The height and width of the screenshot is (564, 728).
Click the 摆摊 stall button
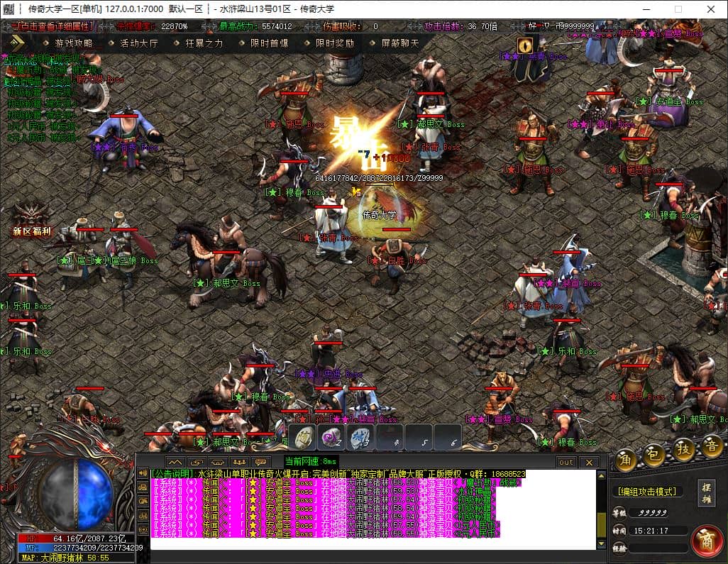coord(706,493)
